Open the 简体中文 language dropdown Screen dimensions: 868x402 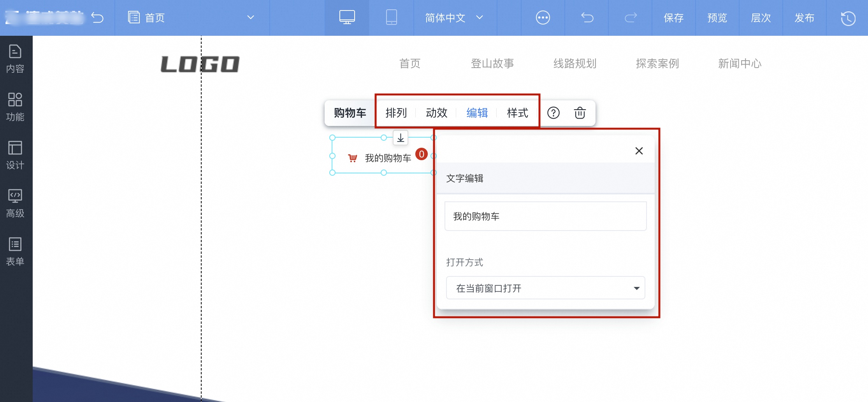coord(454,17)
